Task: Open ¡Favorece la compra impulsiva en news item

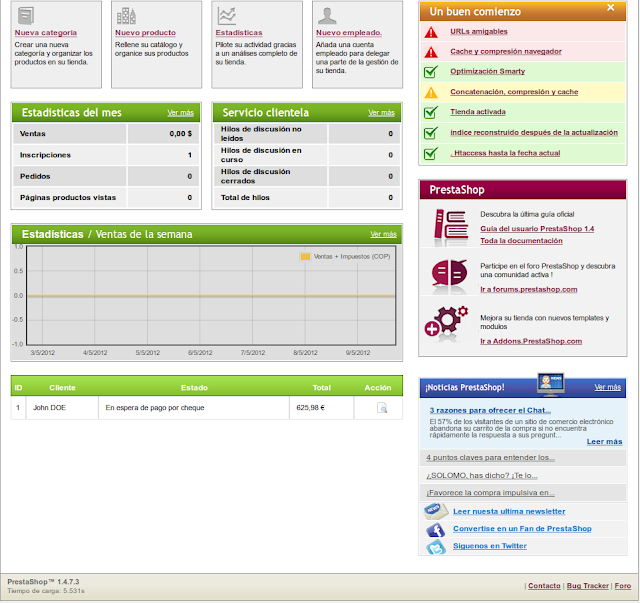Action: pos(490,493)
